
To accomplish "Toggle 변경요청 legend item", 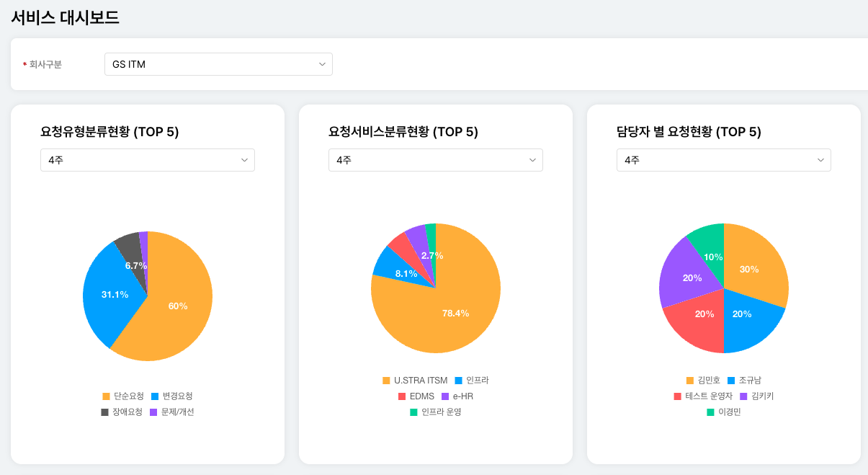I will pyautogui.click(x=171, y=396).
